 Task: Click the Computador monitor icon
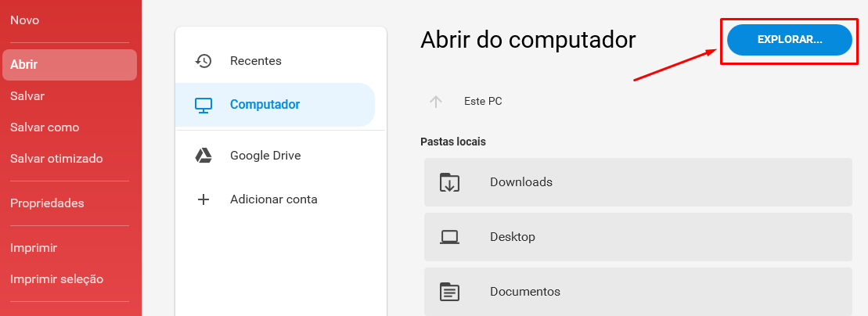pyautogui.click(x=203, y=105)
